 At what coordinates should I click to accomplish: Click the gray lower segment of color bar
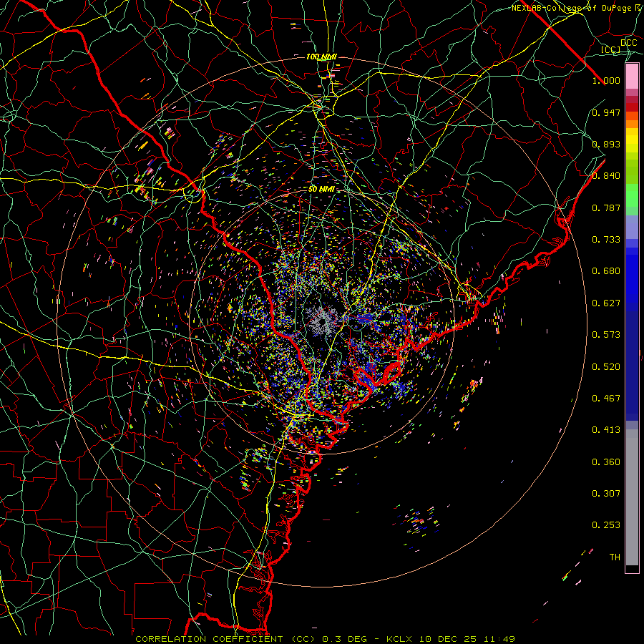632,497
